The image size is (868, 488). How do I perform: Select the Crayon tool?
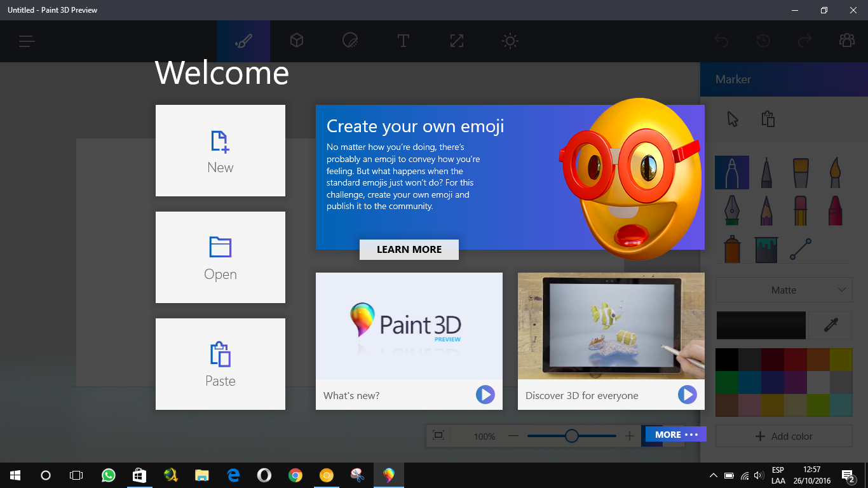pyautogui.click(x=834, y=210)
